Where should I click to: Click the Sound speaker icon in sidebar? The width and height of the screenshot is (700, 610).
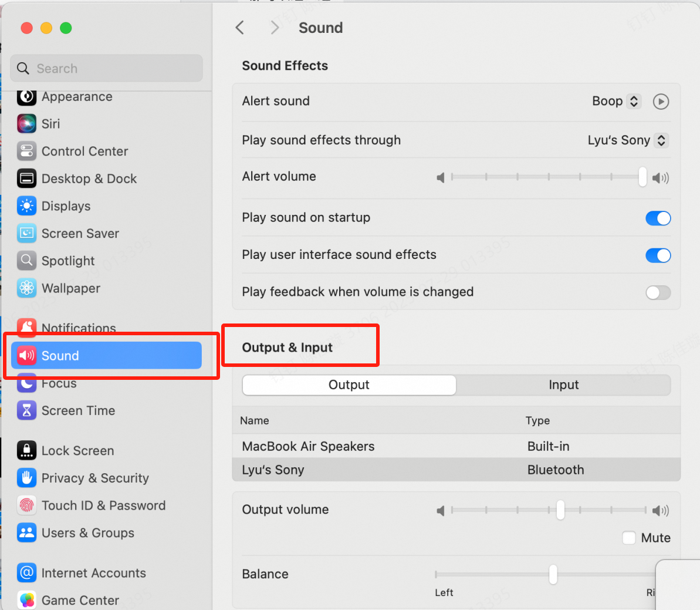[27, 355]
